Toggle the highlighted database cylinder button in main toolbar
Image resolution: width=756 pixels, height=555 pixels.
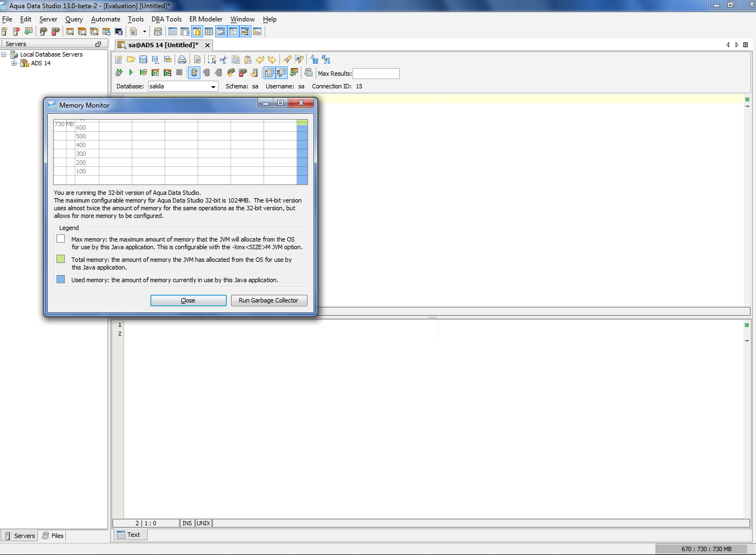[197, 31]
